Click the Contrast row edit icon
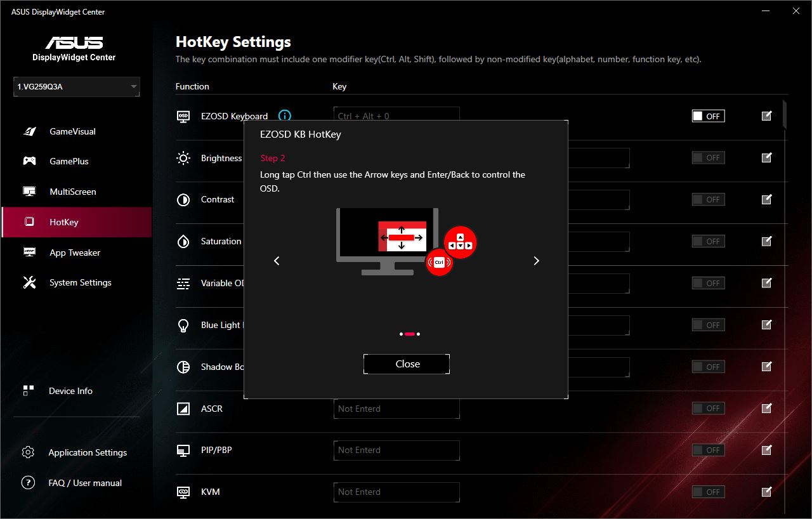The height and width of the screenshot is (519, 812). 766,199
